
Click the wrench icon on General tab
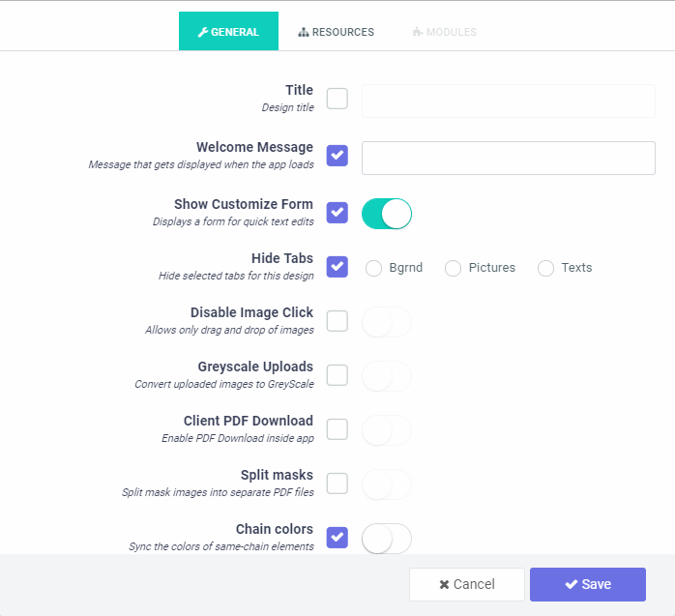coord(203,32)
